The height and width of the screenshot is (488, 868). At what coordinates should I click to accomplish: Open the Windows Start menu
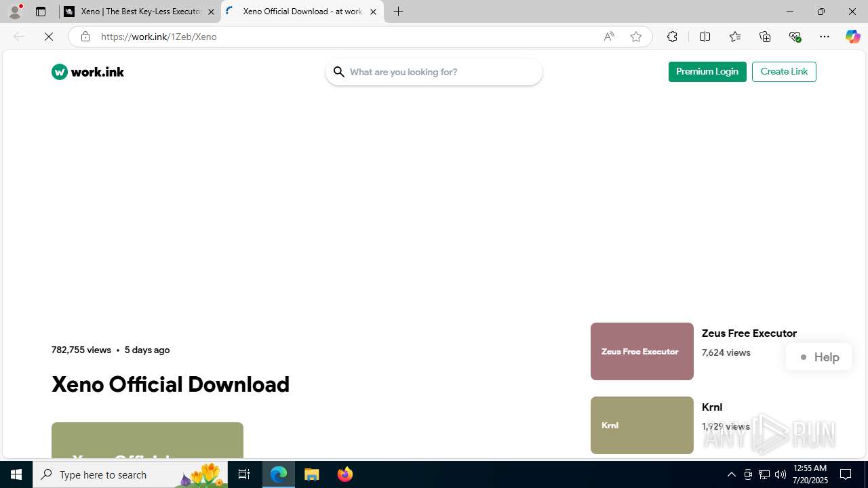pos(16,474)
